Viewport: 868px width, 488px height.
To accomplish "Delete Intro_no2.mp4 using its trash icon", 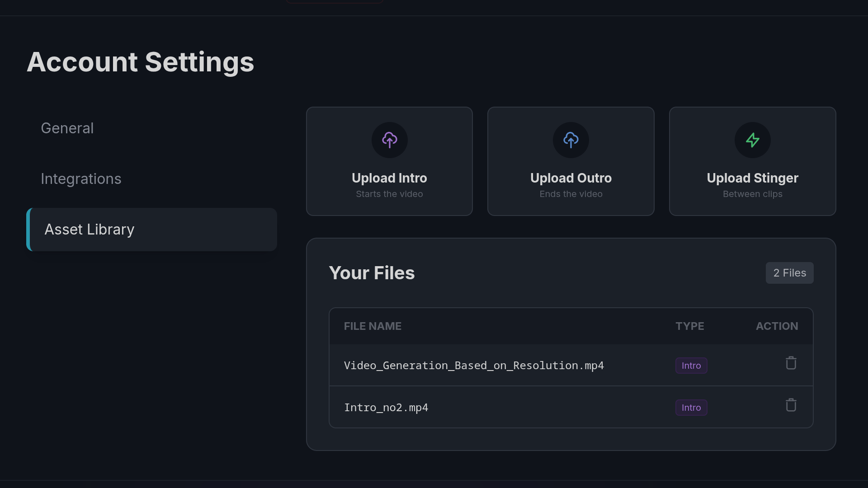I will [x=791, y=405].
